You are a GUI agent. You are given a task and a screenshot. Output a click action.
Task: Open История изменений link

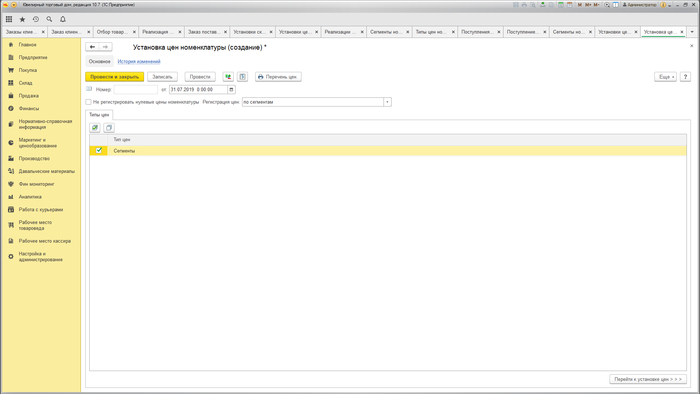pyautogui.click(x=139, y=62)
